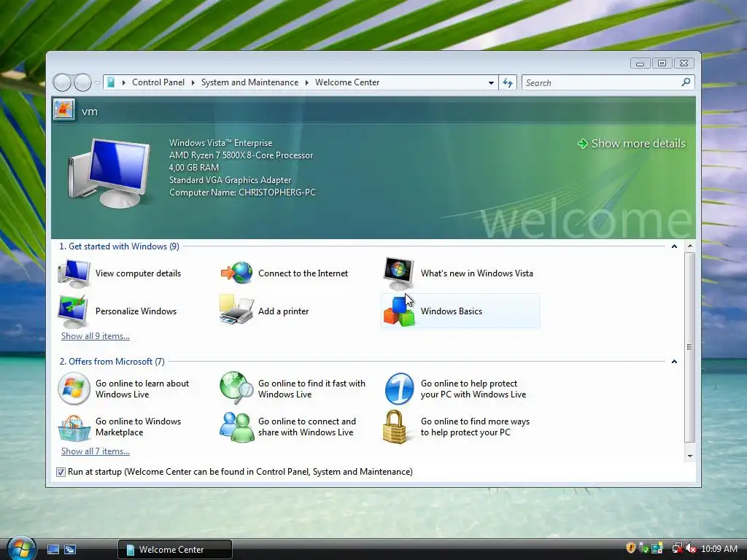
Task: Open the Windows Start orb
Action: 21,548
